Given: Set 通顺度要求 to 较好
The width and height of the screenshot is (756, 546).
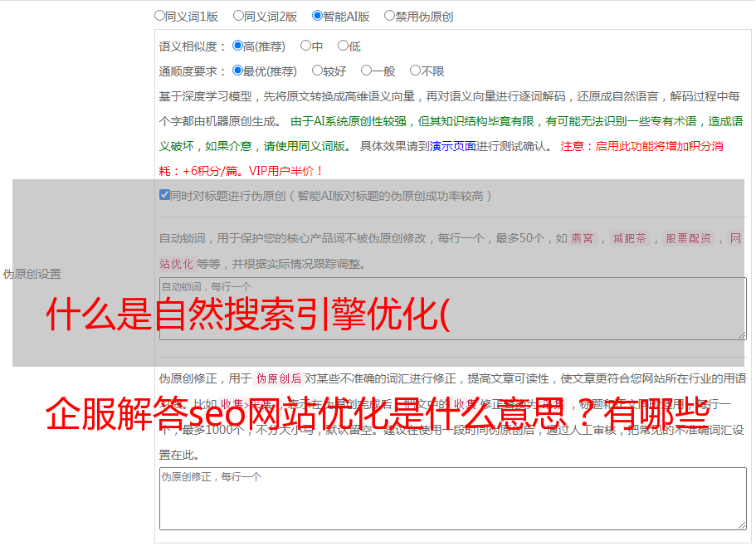Looking at the screenshot, I should 318,71.
